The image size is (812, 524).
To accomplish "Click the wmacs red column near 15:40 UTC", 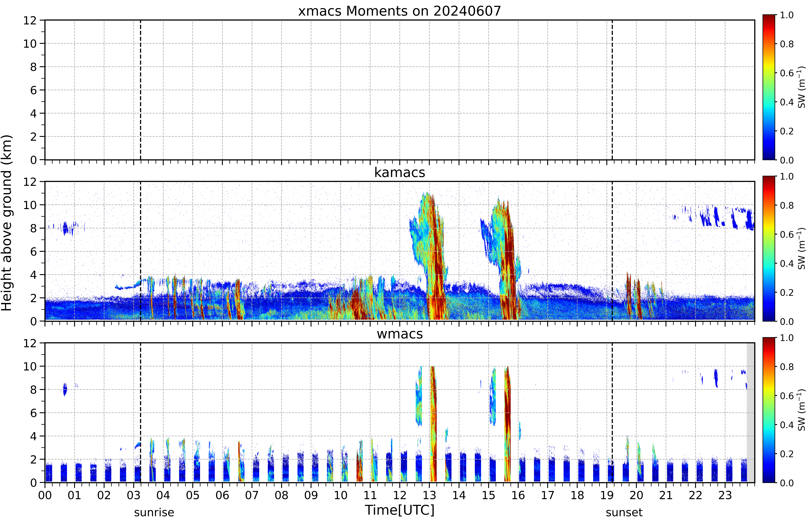I will 507,424.
